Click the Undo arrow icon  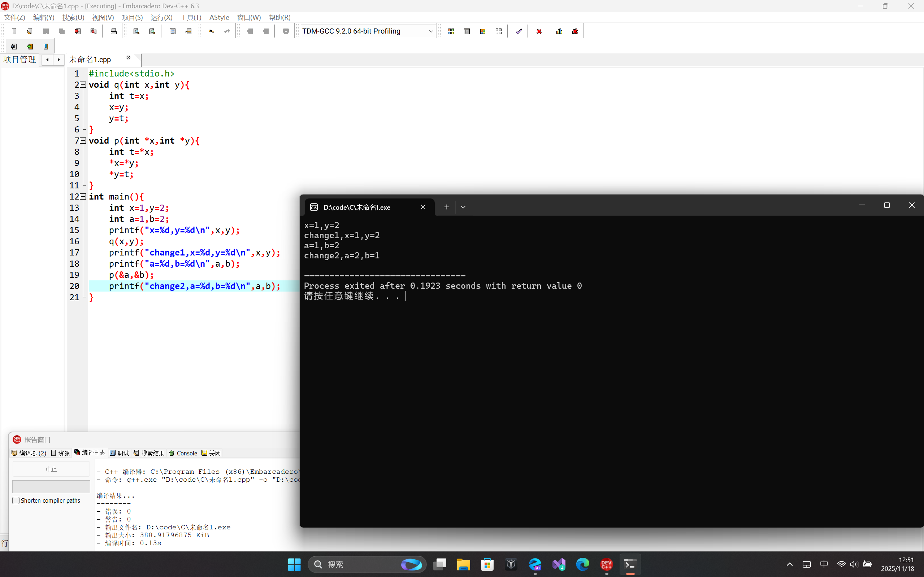(x=211, y=31)
